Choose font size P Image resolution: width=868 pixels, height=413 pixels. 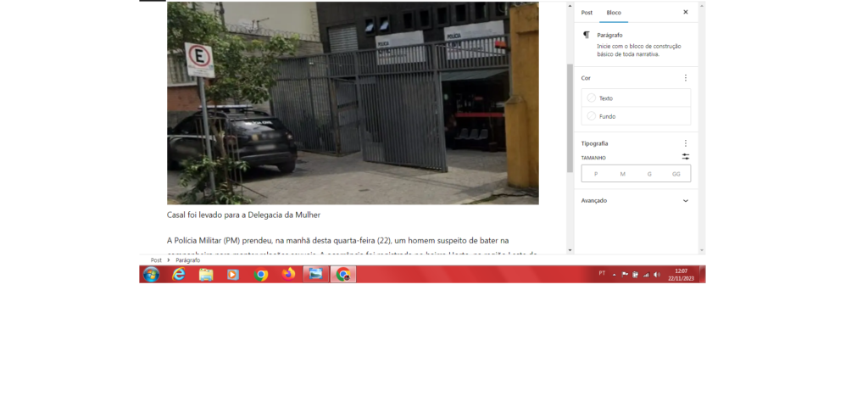coord(596,174)
